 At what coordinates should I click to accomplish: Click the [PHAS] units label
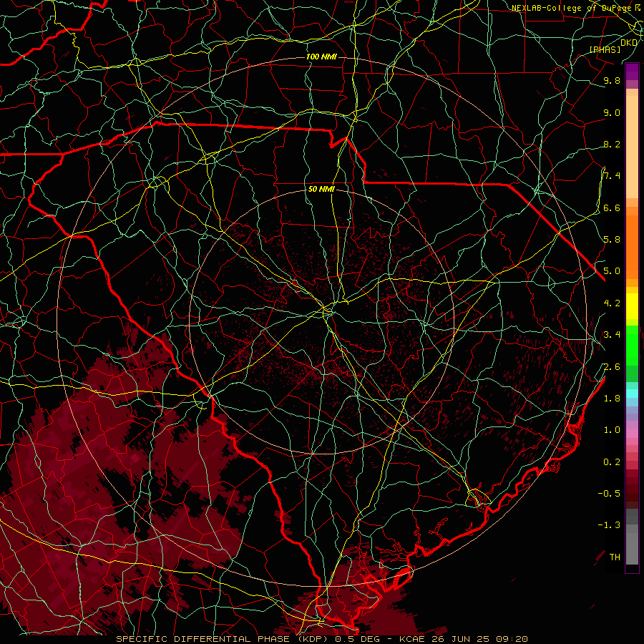605,49
